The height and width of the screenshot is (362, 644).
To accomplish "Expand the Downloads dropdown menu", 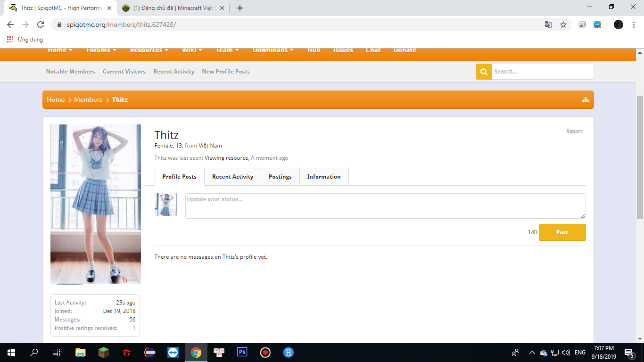I will [x=273, y=50].
